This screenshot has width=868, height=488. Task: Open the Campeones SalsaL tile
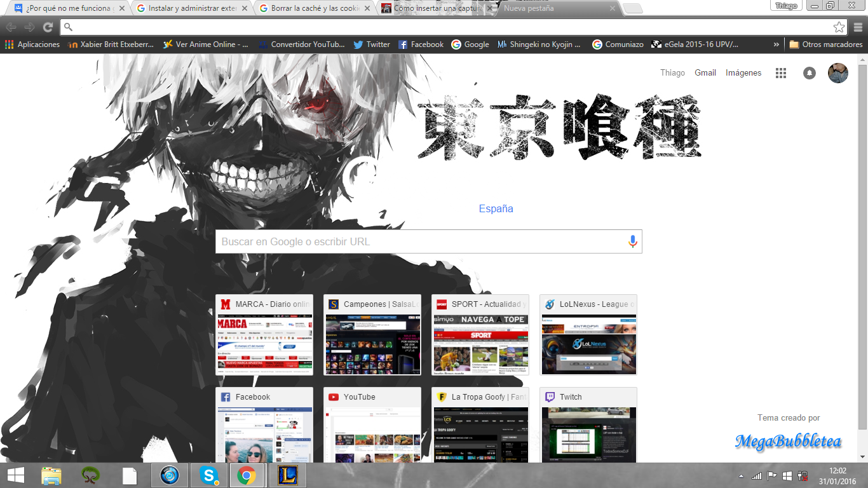pos(372,335)
